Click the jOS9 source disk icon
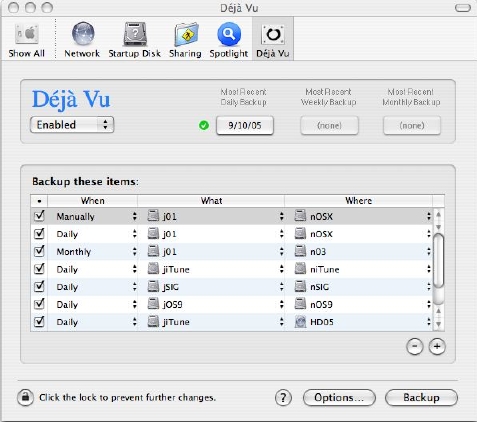This screenshot has width=477, height=422. [153, 304]
